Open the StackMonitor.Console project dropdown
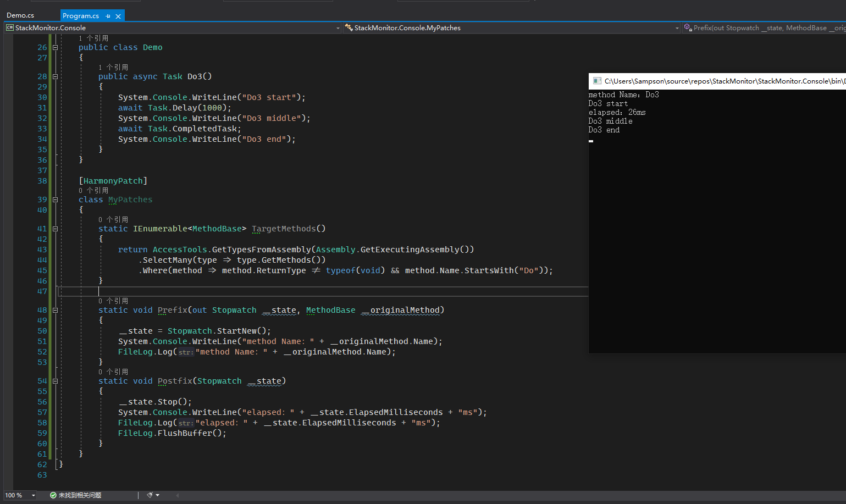The image size is (846, 504). pos(339,27)
